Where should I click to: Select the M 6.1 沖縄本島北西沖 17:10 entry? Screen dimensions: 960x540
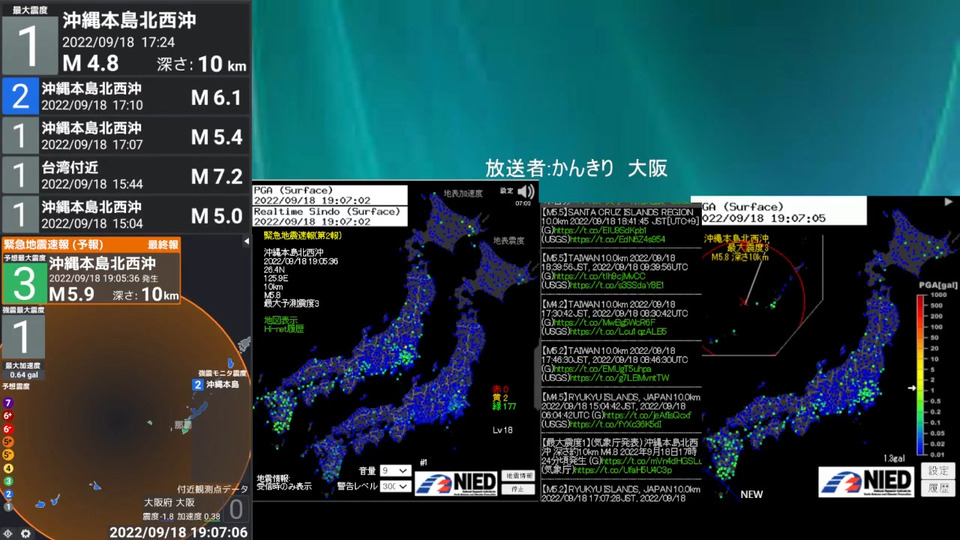tap(126, 96)
